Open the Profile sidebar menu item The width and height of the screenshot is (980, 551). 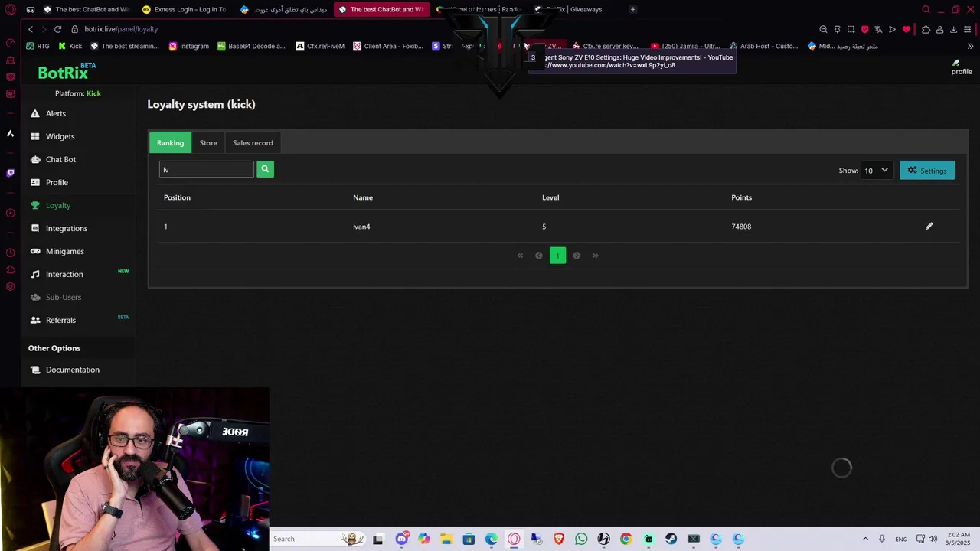(x=57, y=182)
